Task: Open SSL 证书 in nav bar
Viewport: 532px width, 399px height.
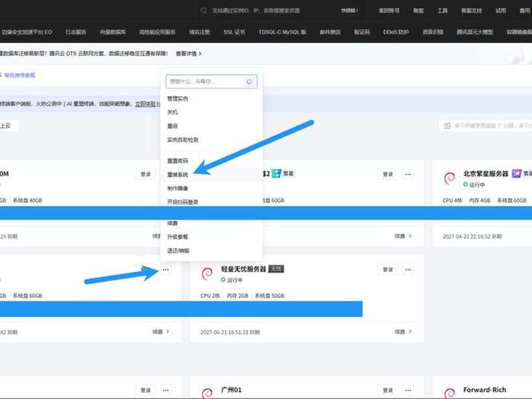Action: (234, 32)
